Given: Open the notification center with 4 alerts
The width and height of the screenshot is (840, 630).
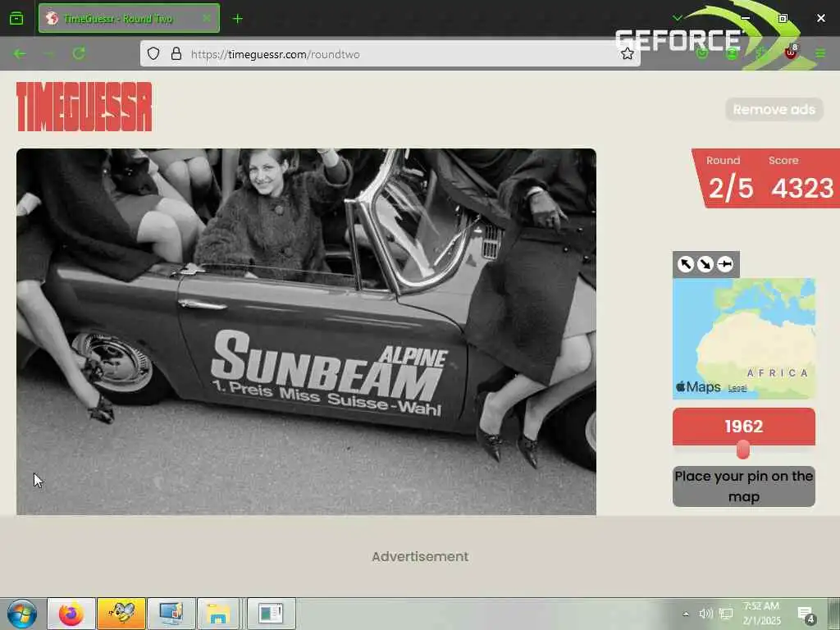Looking at the screenshot, I should point(806,614).
